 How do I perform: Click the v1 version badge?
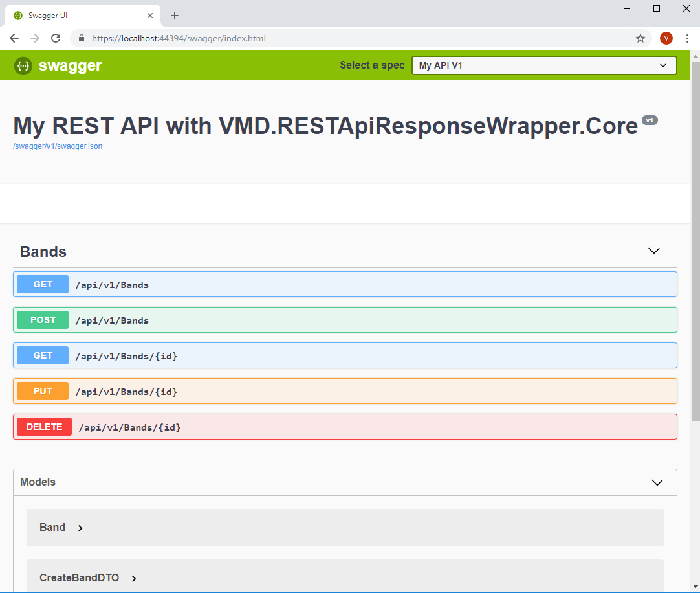650,120
